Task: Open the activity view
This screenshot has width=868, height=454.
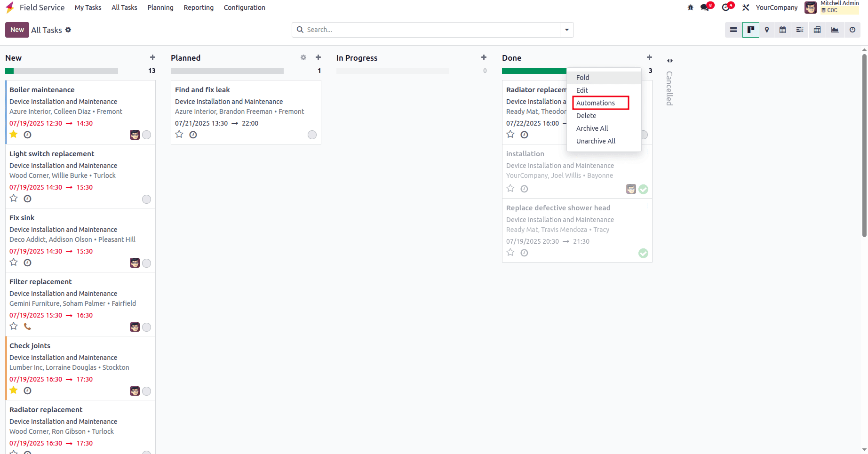Action: point(852,30)
